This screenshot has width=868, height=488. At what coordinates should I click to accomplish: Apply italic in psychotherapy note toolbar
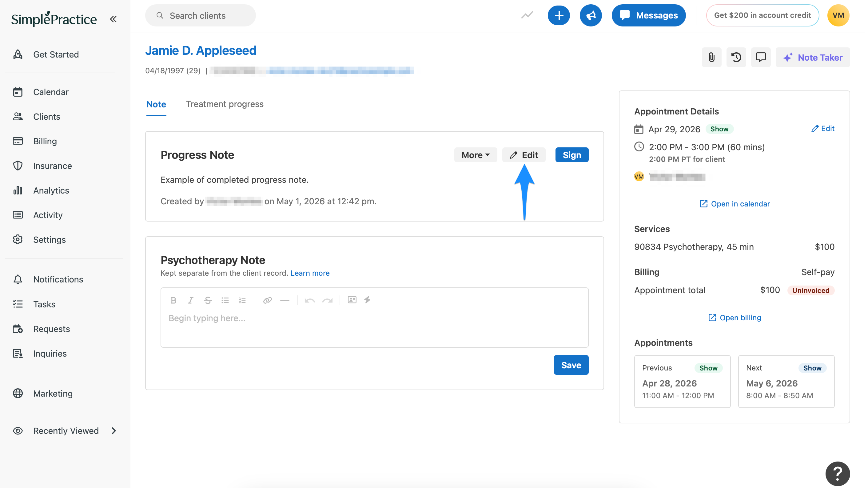(x=190, y=300)
